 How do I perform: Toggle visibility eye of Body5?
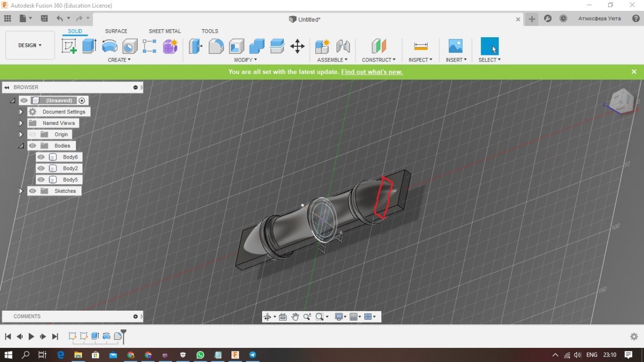(x=41, y=180)
